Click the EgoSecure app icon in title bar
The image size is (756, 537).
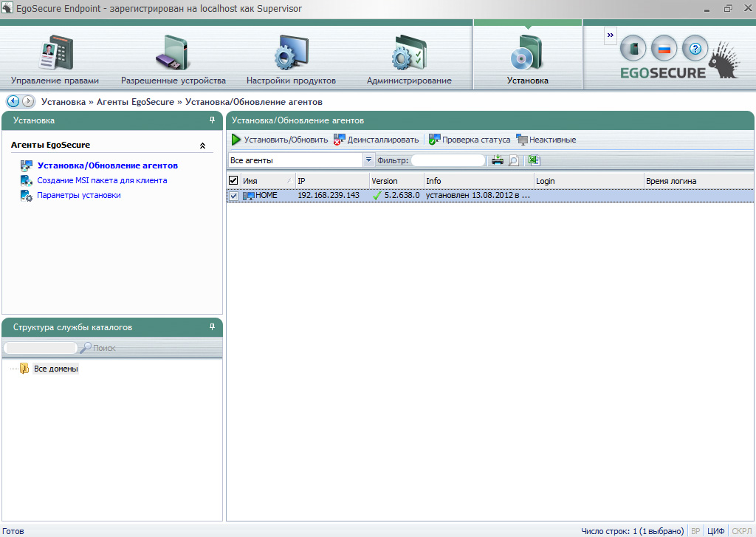7,7
